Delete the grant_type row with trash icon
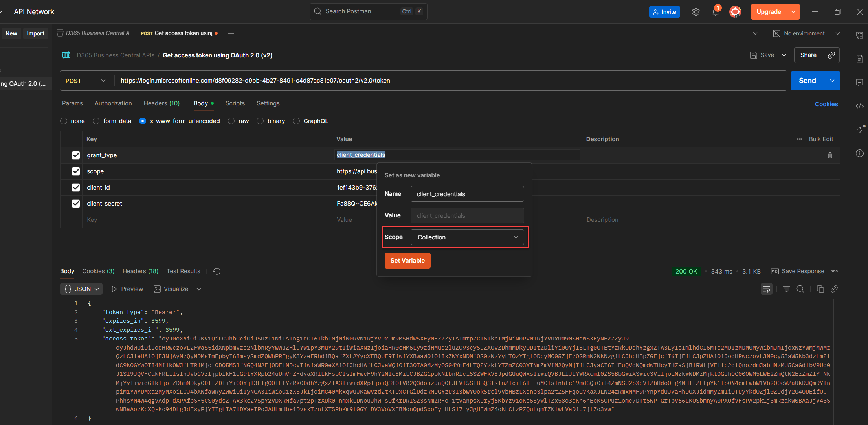868x425 pixels. coord(830,155)
